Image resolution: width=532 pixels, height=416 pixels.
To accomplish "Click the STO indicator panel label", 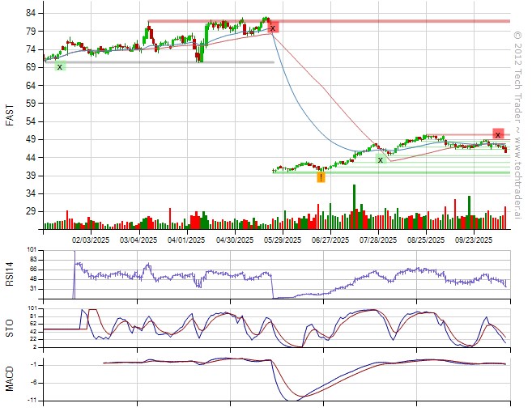I will (10, 325).
